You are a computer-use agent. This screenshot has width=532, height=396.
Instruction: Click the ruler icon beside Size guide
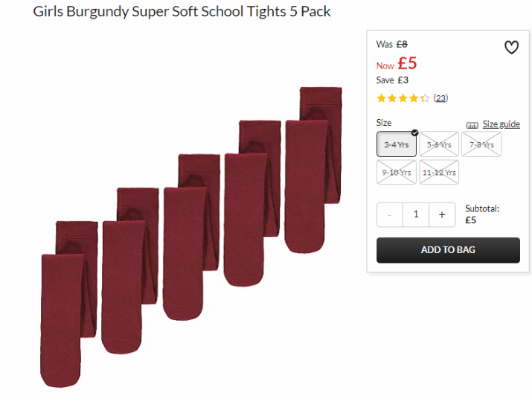[472, 125]
